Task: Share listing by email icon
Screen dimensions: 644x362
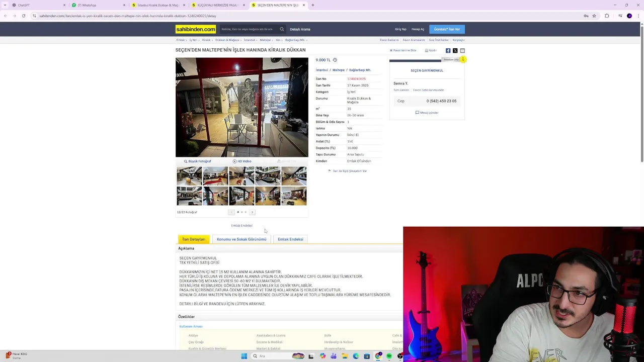Action: coord(462,51)
